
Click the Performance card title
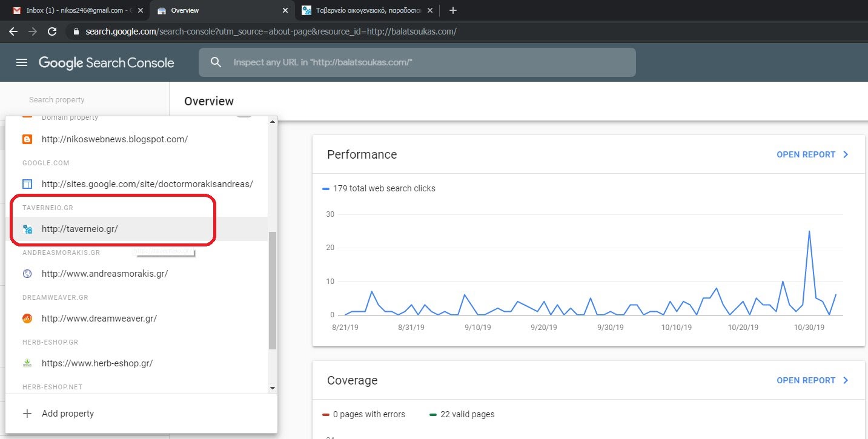pyautogui.click(x=362, y=154)
